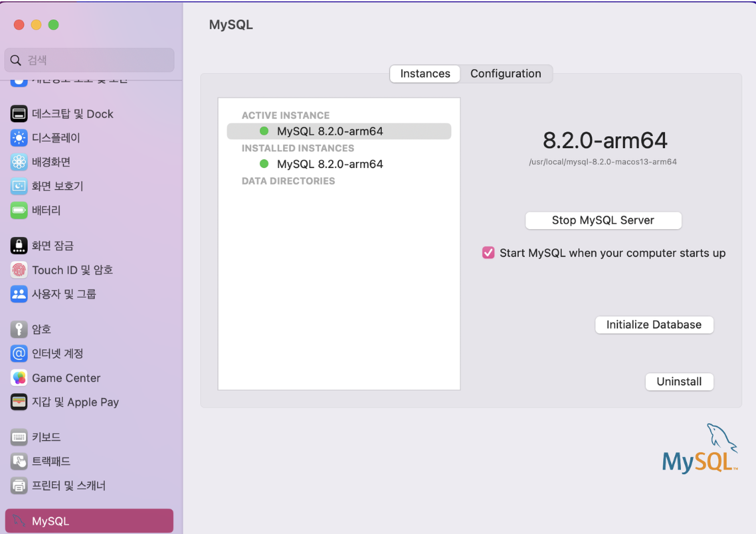756x534 pixels.
Task: Open the Touch ID fingerprint icon
Action: [x=19, y=270]
